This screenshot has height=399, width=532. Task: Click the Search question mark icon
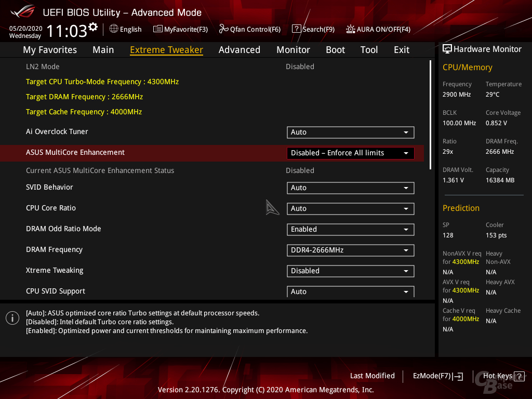coord(296,29)
